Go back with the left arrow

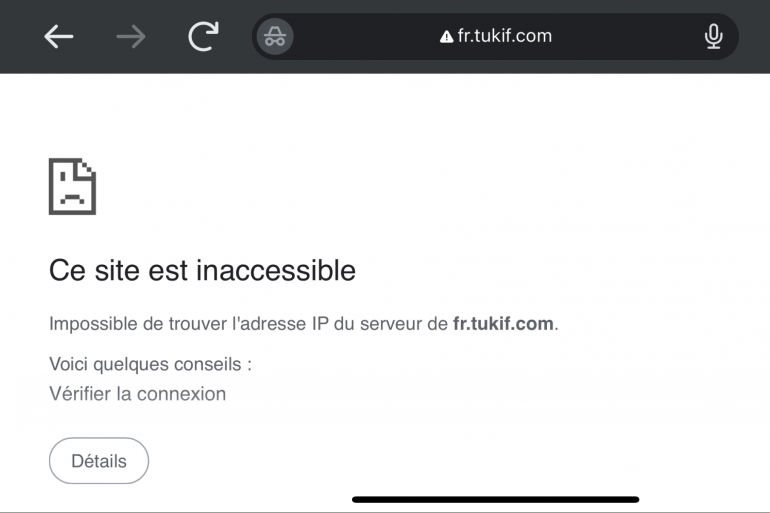pos(58,36)
